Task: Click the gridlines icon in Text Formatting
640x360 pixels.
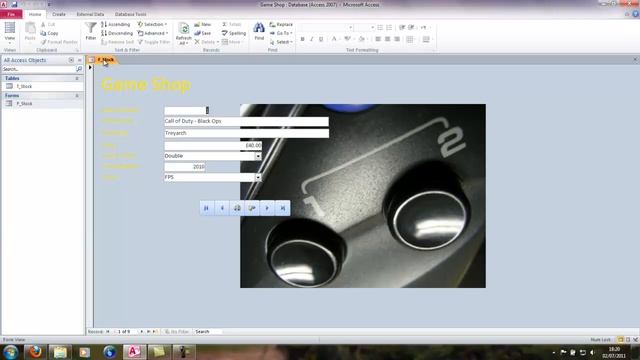Action: point(410,39)
